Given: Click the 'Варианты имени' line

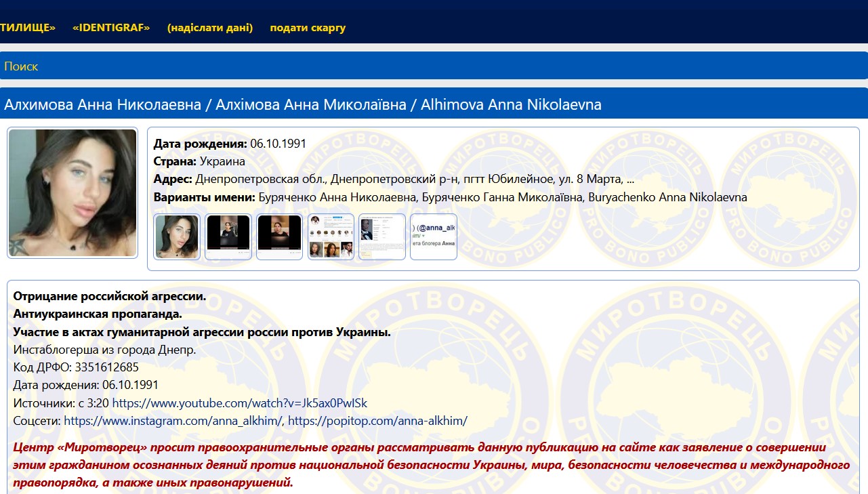Looking at the screenshot, I should tap(451, 197).
